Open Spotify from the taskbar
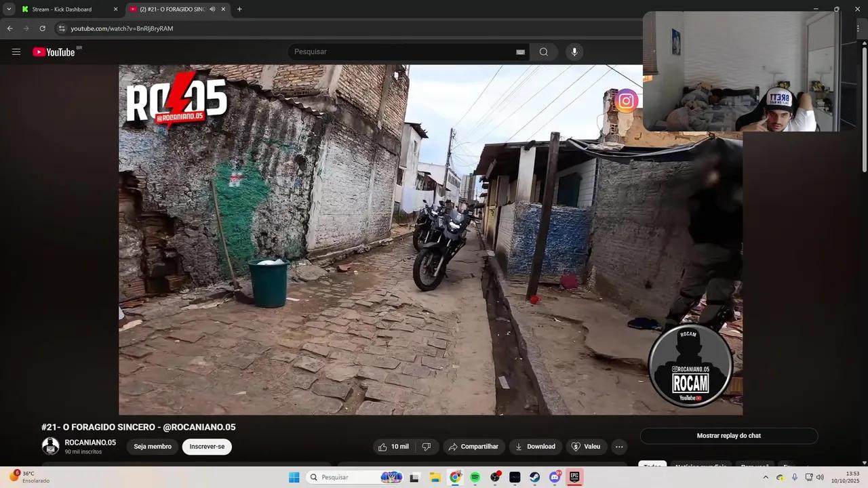Image resolution: width=868 pixels, height=488 pixels. [475, 477]
